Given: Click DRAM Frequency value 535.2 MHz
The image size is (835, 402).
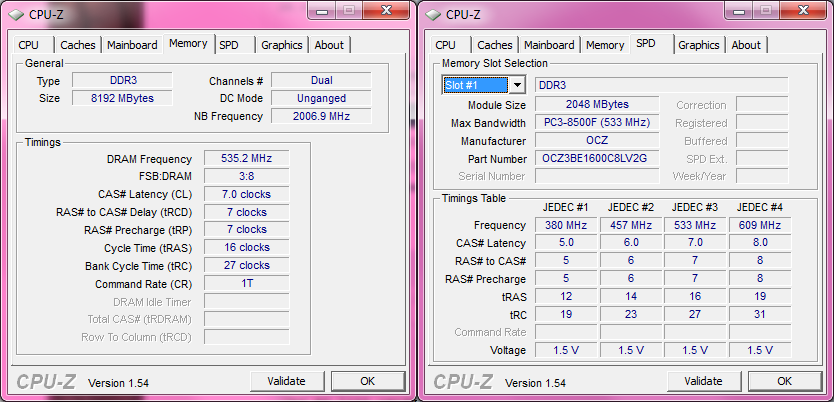Looking at the screenshot, I should coord(247,158).
